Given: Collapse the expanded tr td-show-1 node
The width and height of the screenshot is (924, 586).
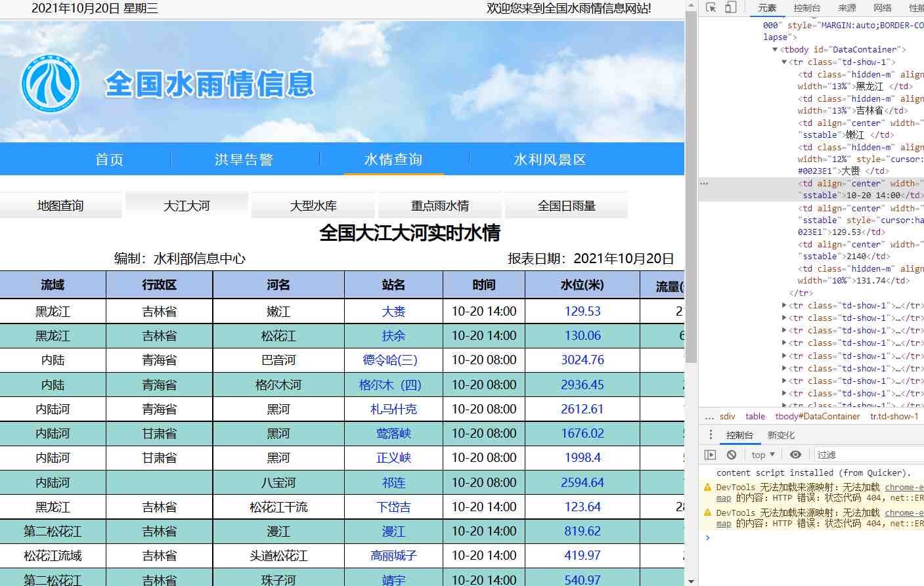Looking at the screenshot, I should 784,62.
